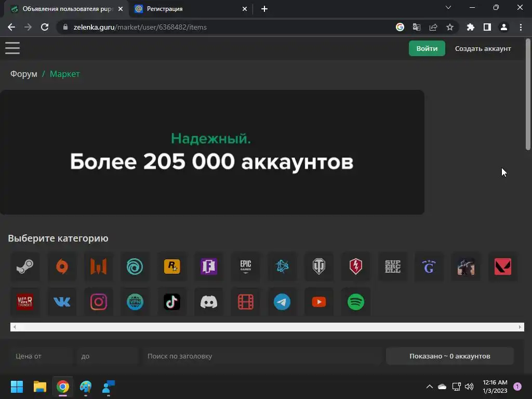
Task: Click the green Войти button
Action: click(427, 48)
